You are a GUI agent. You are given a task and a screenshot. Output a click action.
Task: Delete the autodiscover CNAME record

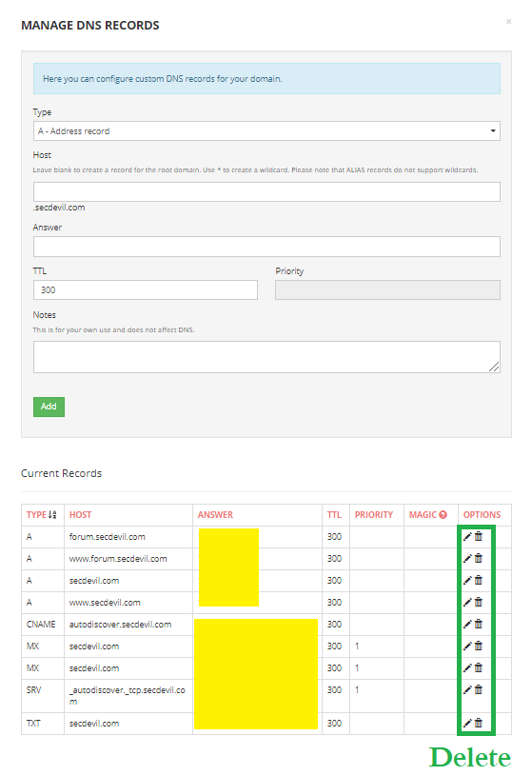pos(479,624)
